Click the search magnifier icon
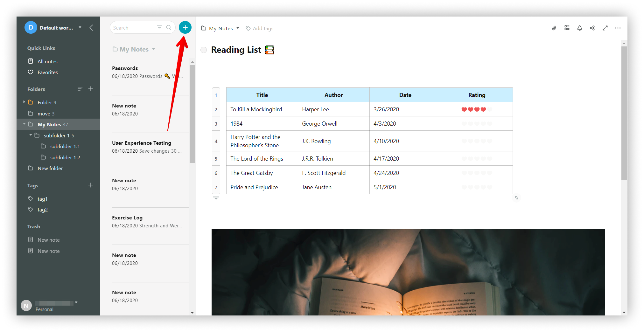Image resolution: width=644 pixels, height=332 pixels. pos(169,27)
